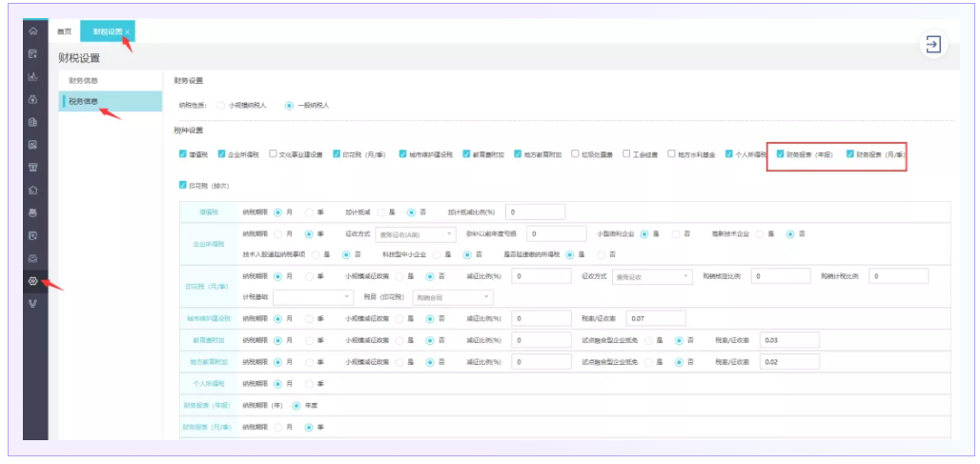Image resolution: width=980 pixels, height=464 pixels.
Task: Toggle the 财务报表（年报） checkbox
Action: tap(780, 153)
